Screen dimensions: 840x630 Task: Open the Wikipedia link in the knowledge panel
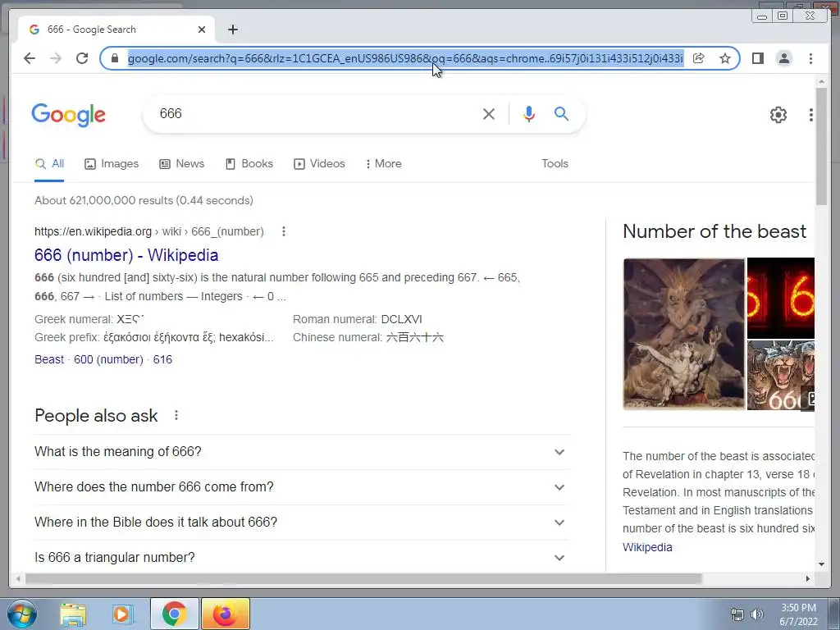tap(647, 547)
